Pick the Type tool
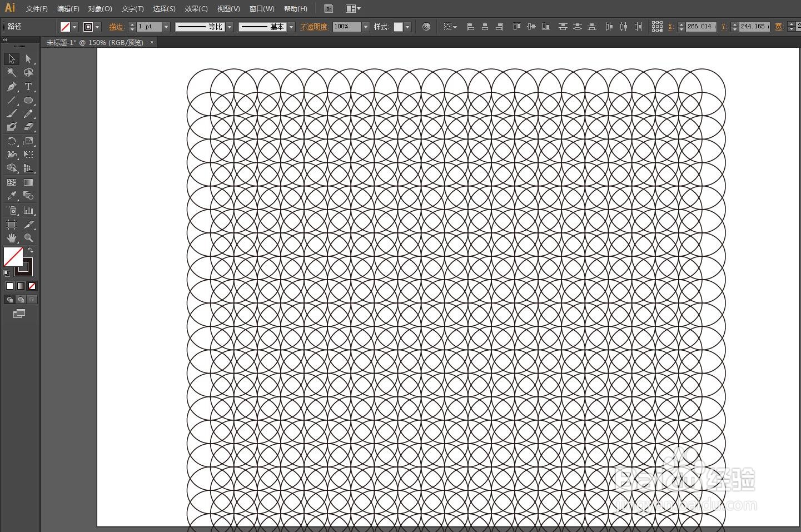The image size is (801, 532). 28,87
